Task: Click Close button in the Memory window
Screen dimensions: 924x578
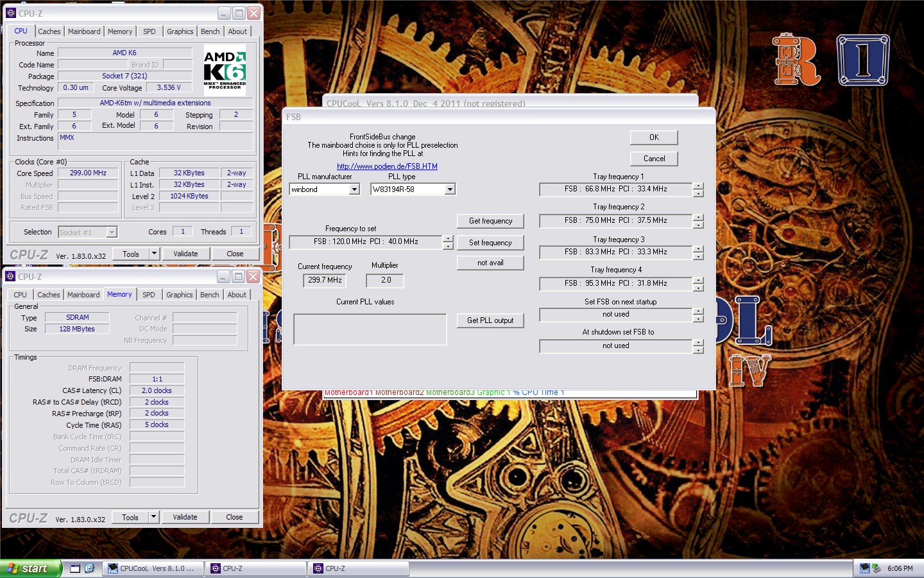Action: coord(234,517)
